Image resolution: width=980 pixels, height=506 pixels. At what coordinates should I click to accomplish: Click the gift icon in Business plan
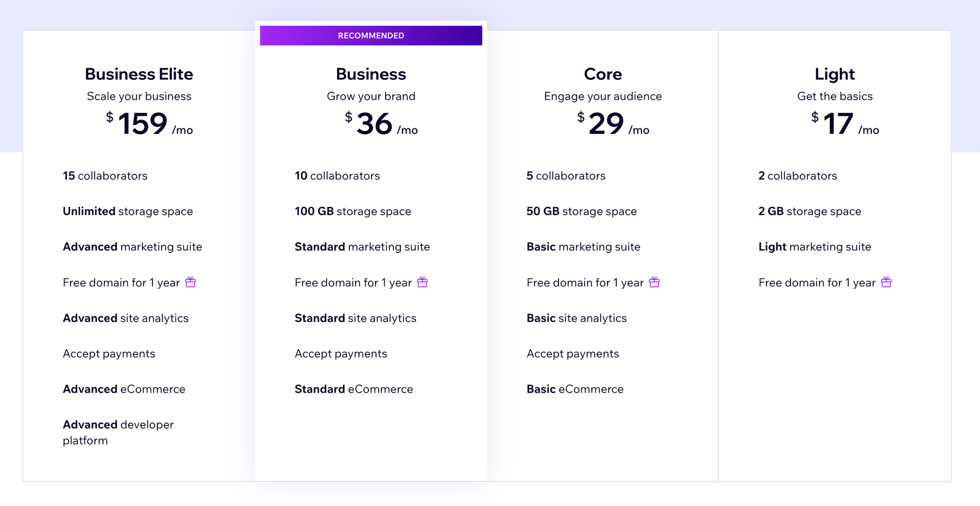(x=422, y=282)
